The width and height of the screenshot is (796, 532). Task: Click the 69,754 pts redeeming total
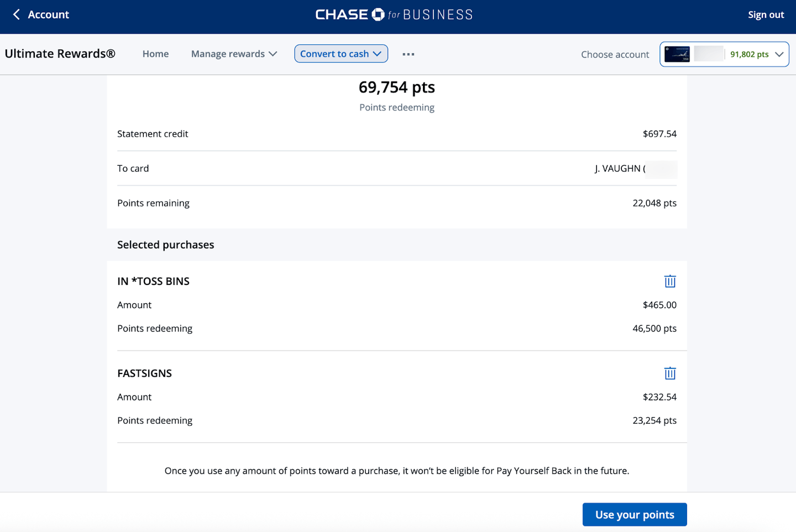pyautogui.click(x=396, y=87)
